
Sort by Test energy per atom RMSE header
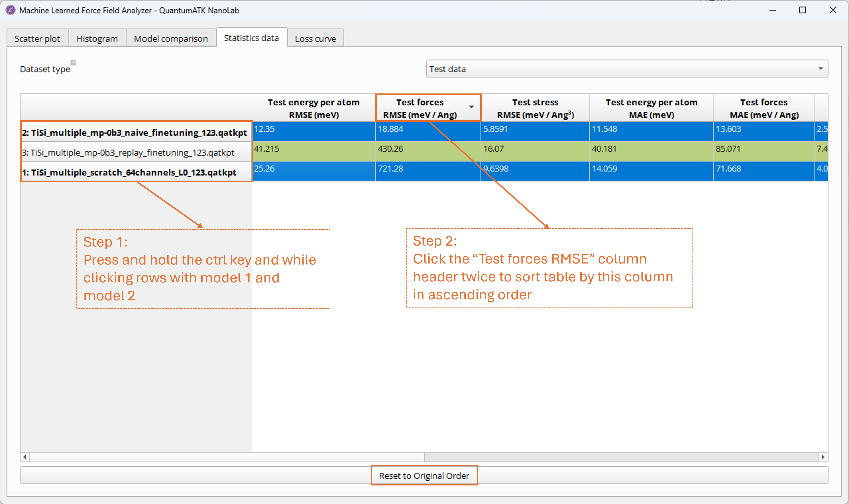(x=313, y=108)
